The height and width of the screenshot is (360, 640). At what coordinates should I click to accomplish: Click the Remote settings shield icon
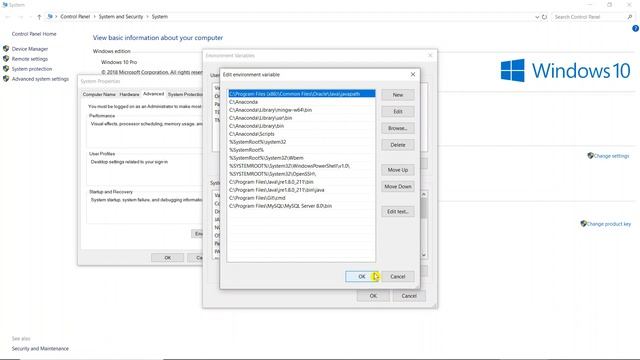[x=6, y=59]
